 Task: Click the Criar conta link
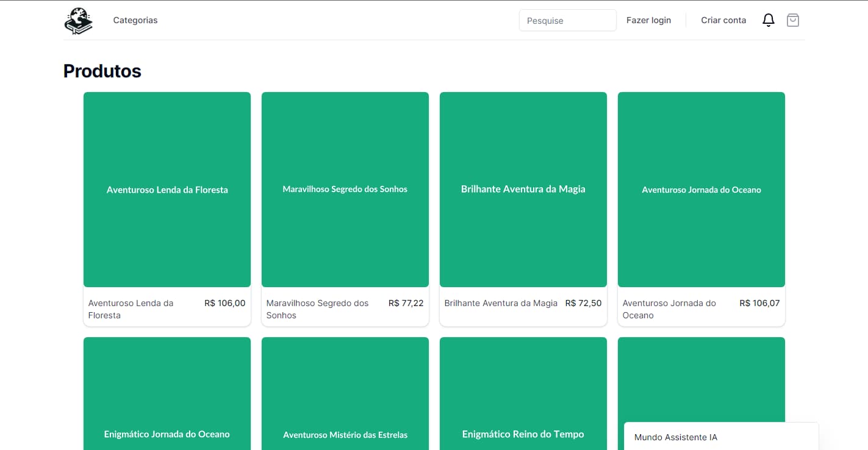pos(723,20)
